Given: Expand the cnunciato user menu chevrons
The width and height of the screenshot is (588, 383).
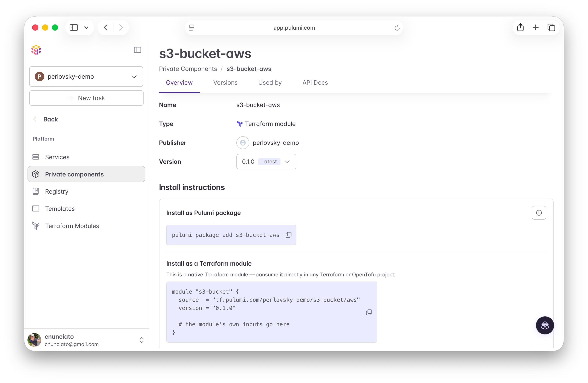Looking at the screenshot, I should (x=142, y=340).
